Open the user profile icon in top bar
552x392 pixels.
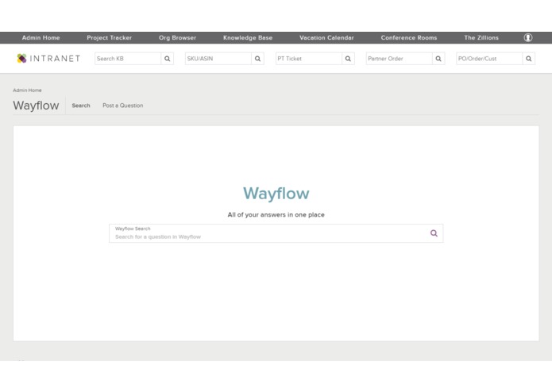click(x=527, y=37)
